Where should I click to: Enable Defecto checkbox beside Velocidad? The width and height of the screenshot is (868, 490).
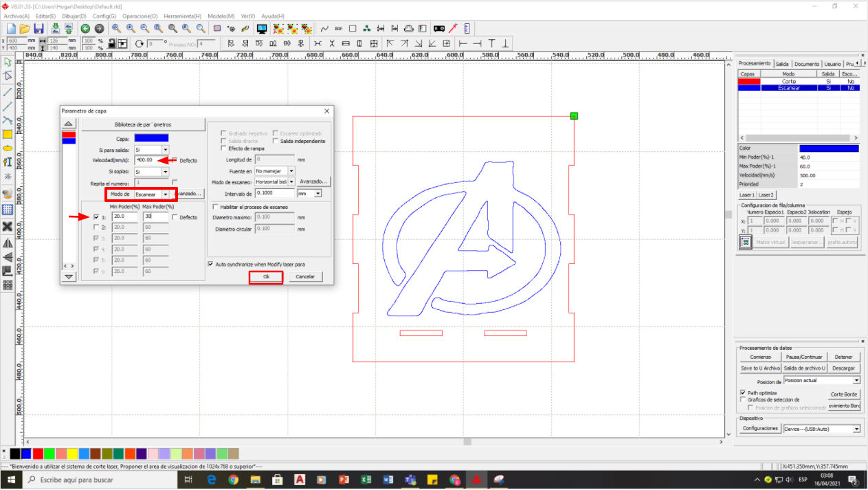[175, 160]
